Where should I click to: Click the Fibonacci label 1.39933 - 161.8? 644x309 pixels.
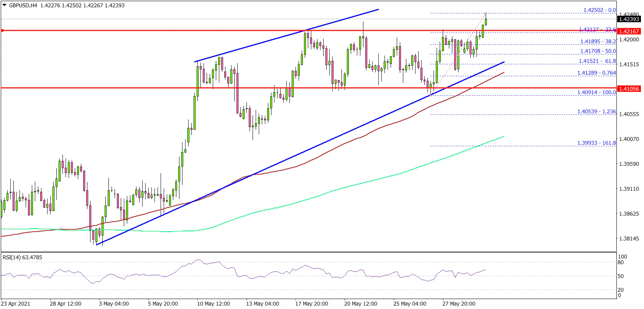(596, 143)
